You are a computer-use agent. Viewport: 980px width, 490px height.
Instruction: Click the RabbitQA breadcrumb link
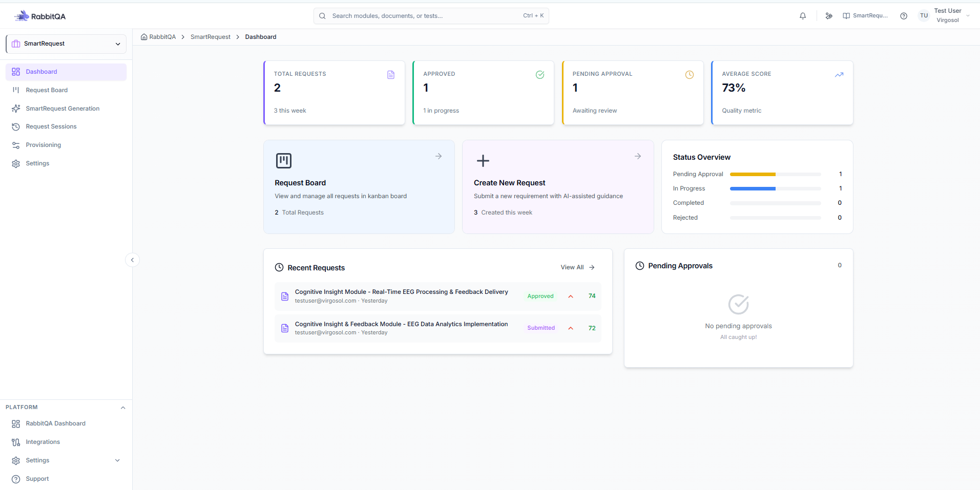(162, 37)
